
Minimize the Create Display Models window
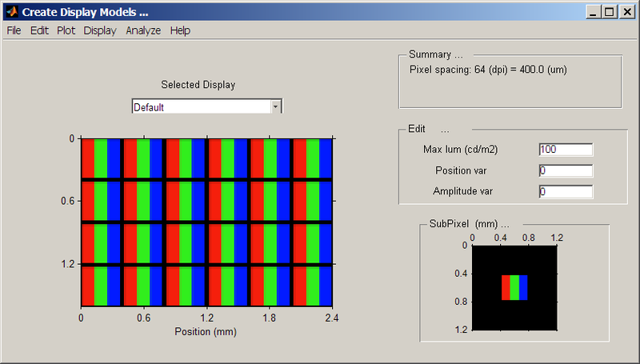[593, 12]
